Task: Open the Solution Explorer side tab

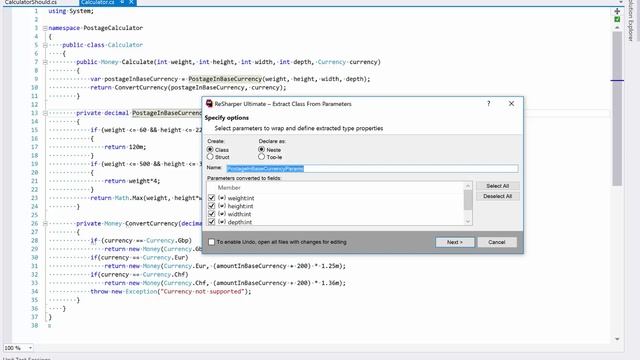Action: pos(631,20)
